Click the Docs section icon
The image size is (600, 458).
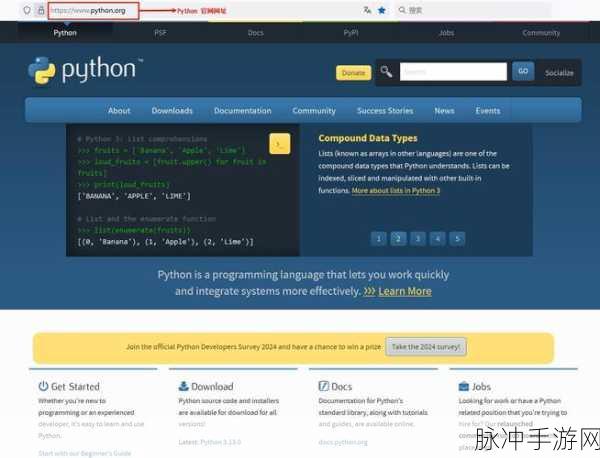(324, 386)
